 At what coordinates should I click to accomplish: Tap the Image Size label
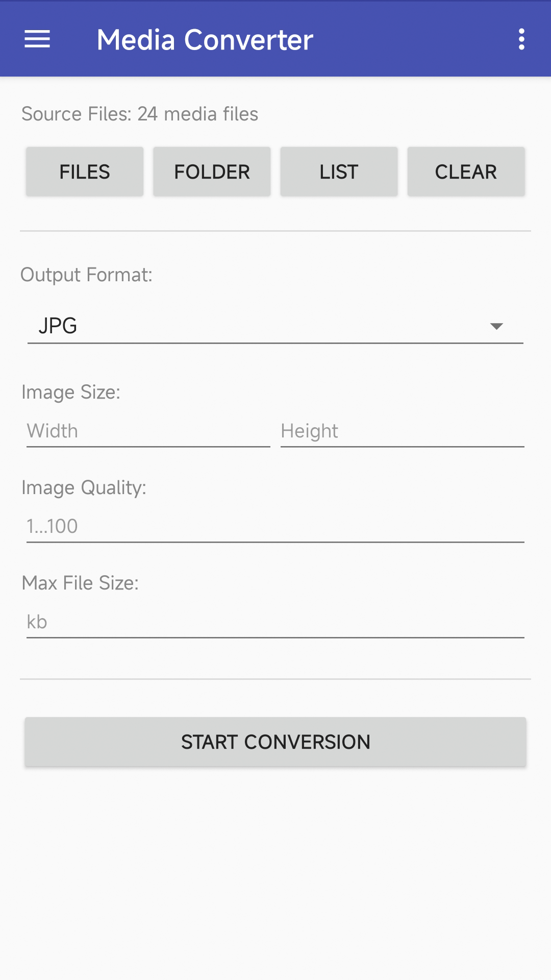point(71,393)
